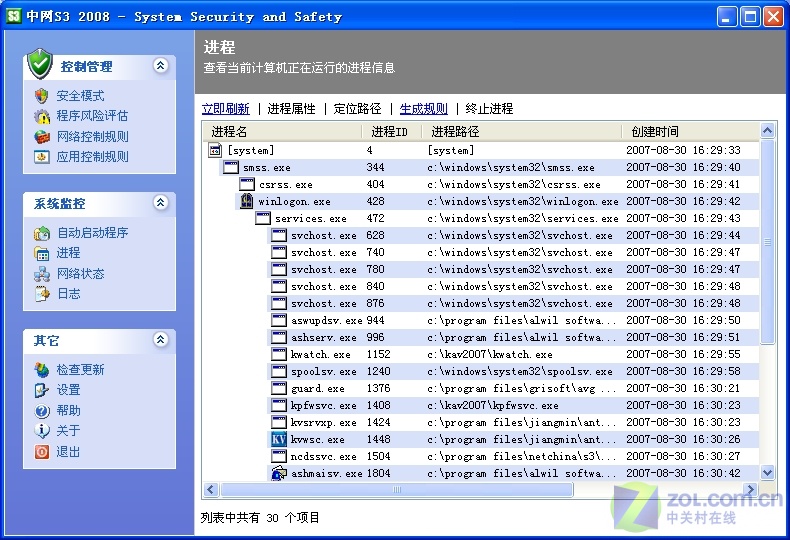This screenshot has width=790, height=540.
Task: Select the svchost.exe row with ID 628
Action: click(481, 235)
